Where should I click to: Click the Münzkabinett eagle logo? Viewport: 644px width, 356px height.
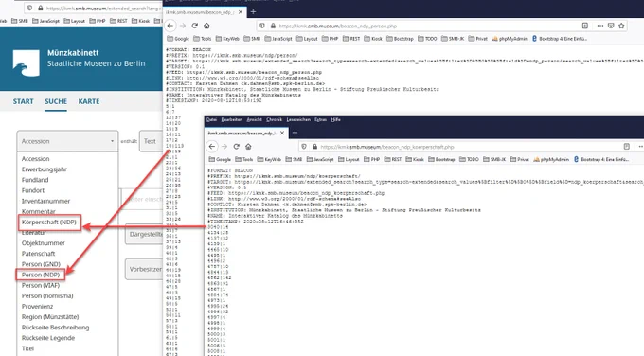(x=27, y=62)
